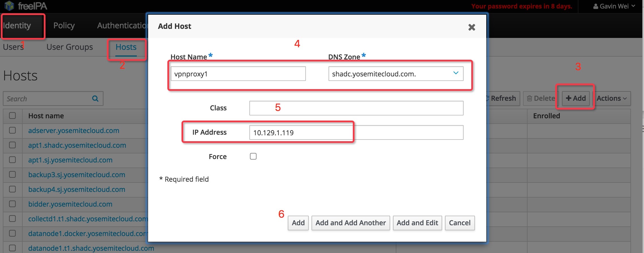Click the plus Add hosts button

tap(576, 98)
